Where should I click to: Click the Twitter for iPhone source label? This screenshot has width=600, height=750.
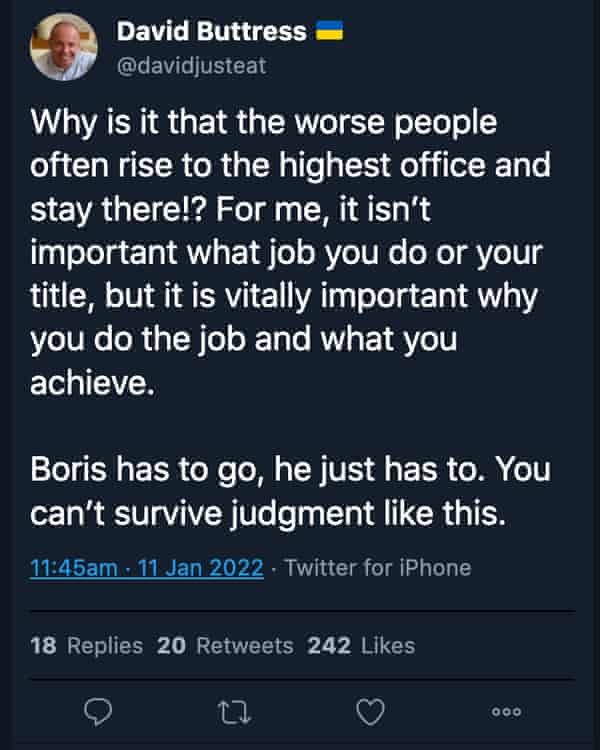(377, 568)
